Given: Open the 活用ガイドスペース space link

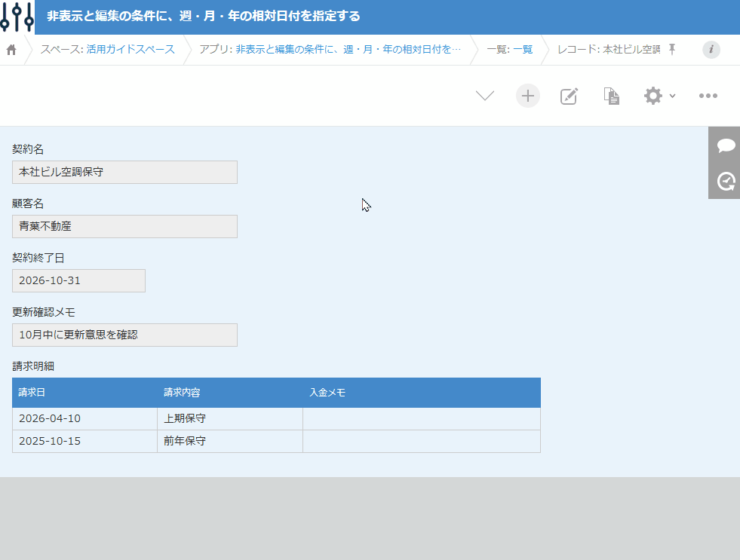Looking at the screenshot, I should (130, 50).
